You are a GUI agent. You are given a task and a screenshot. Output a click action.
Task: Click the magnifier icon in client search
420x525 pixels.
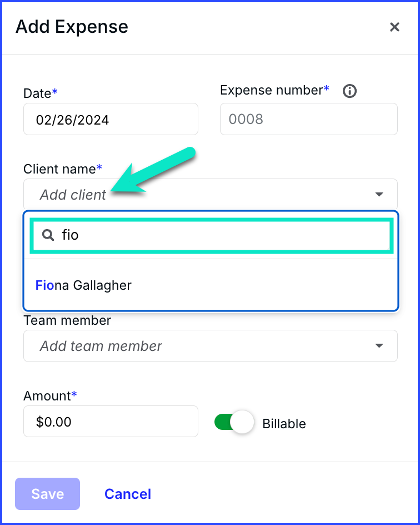click(x=48, y=235)
